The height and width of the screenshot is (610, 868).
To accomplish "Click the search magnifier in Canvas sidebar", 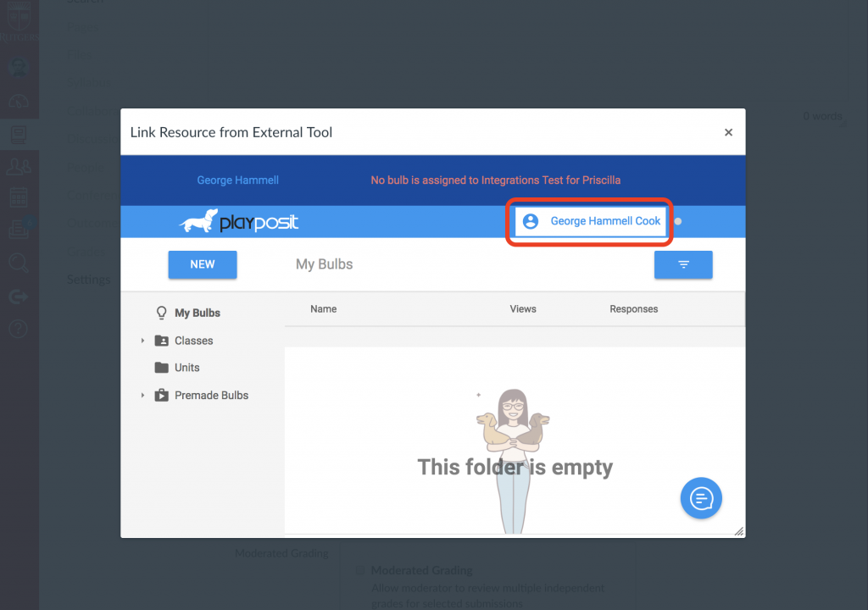I will [19, 263].
